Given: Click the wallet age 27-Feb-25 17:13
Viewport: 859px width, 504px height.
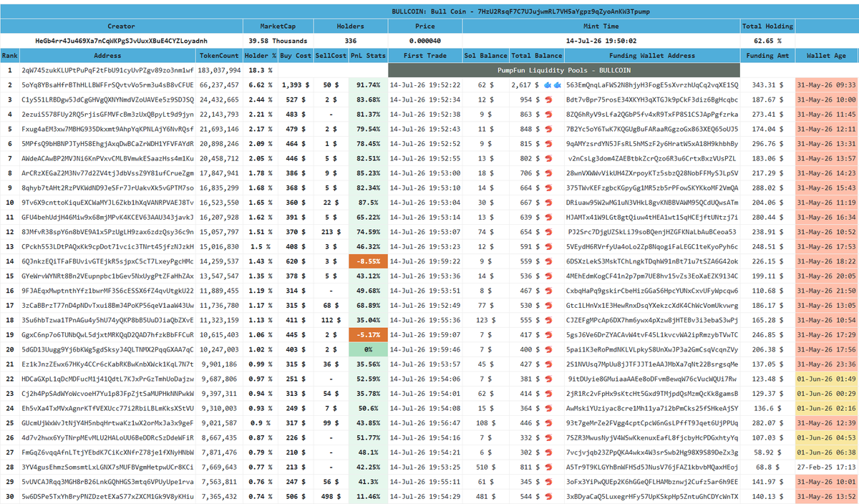Looking at the screenshot, I should (827, 467).
